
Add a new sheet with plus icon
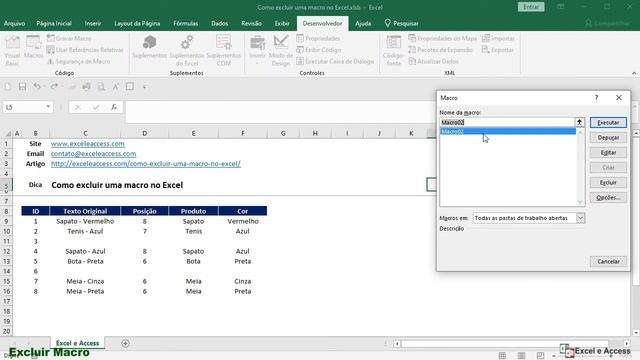pyautogui.click(x=125, y=343)
